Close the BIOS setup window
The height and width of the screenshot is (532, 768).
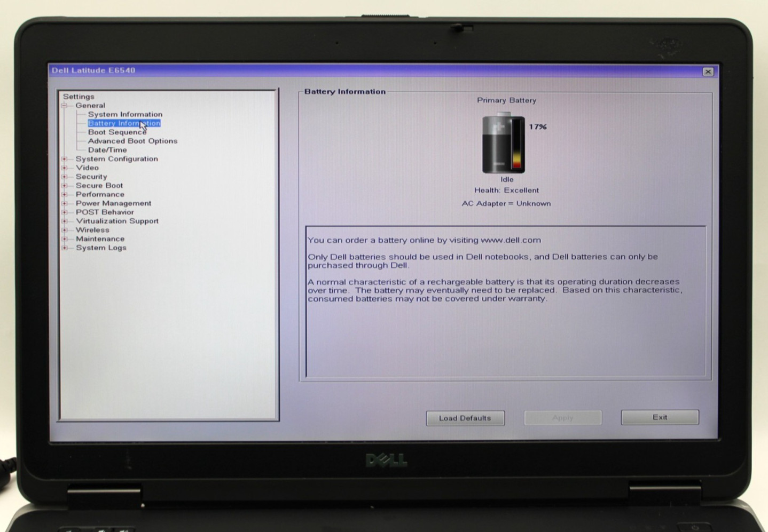[708, 72]
